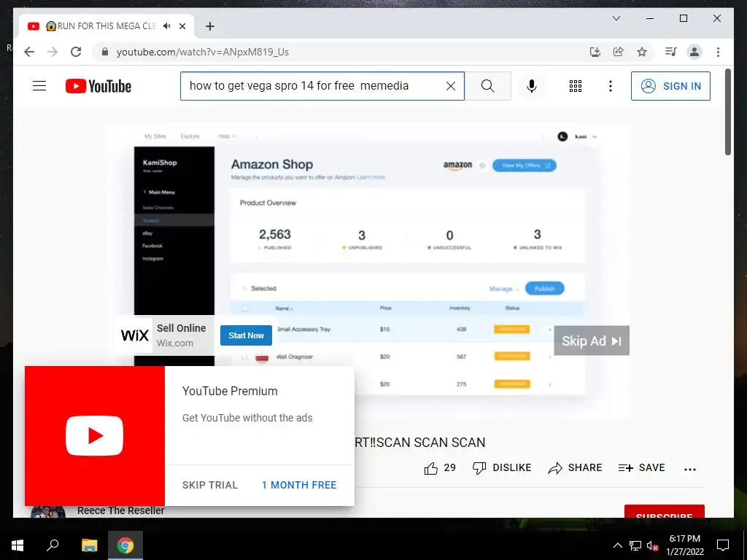Viewport: 747px width, 560px height.
Task: Open taskbar search
Action: pos(53,545)
